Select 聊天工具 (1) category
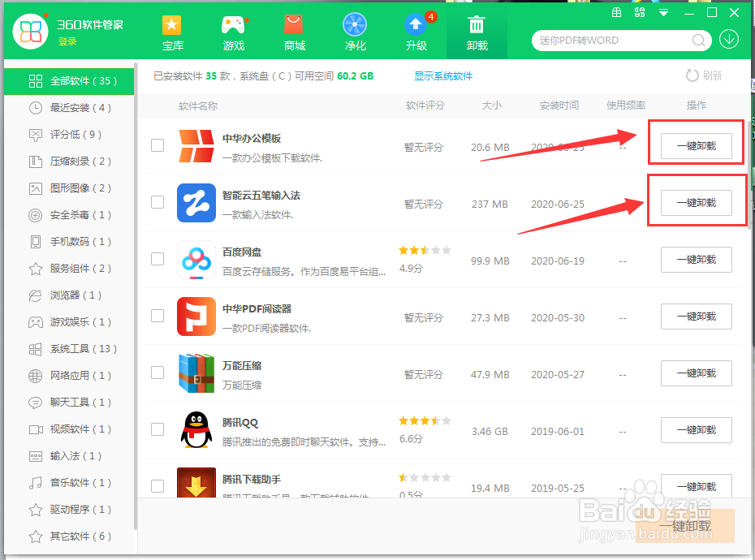The width and height of the screenshot is (755, 560). coord(69,403)
